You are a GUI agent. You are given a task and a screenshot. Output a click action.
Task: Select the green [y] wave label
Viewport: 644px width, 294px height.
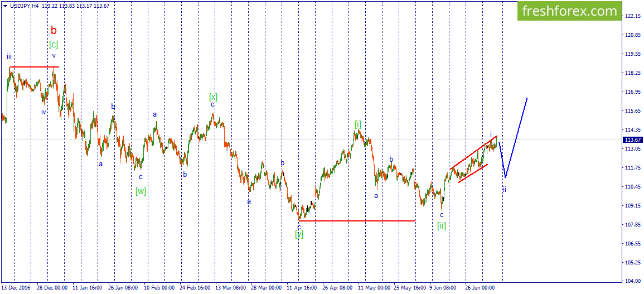(299, 235)
